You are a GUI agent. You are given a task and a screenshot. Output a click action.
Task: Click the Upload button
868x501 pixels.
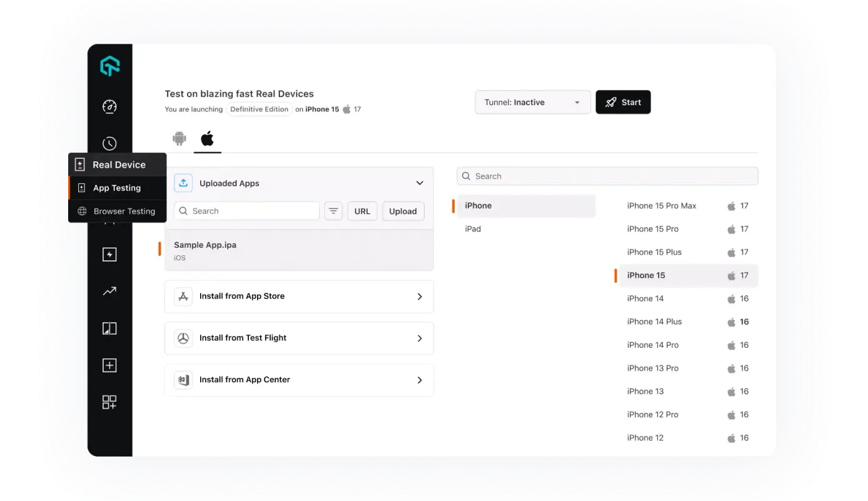(x=403, y=211)
